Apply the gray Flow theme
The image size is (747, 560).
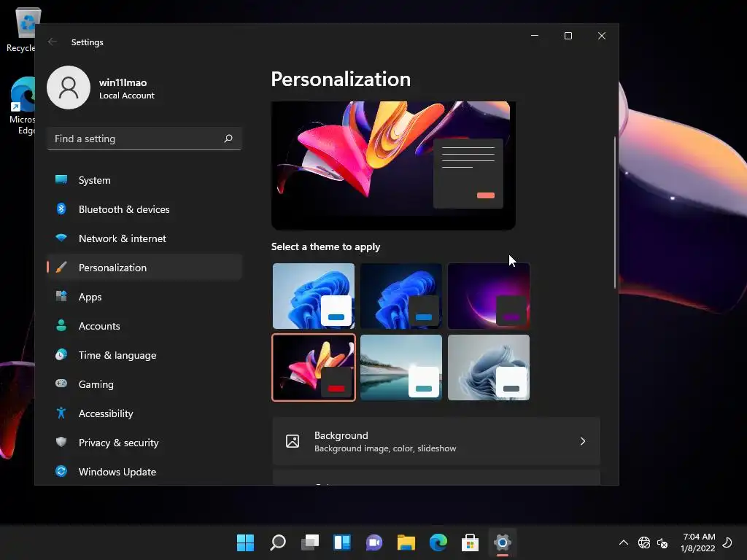489,367
